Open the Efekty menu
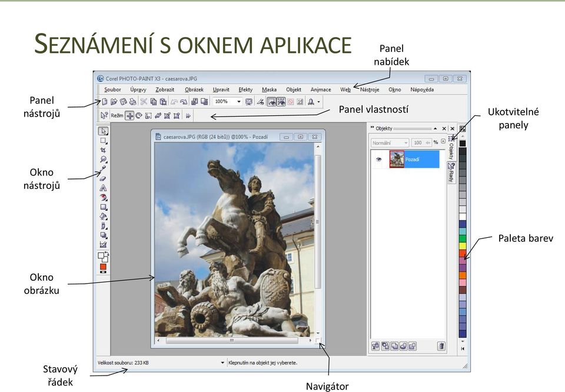The width and height of the screenshot is (565, 392). click(245, 89)
